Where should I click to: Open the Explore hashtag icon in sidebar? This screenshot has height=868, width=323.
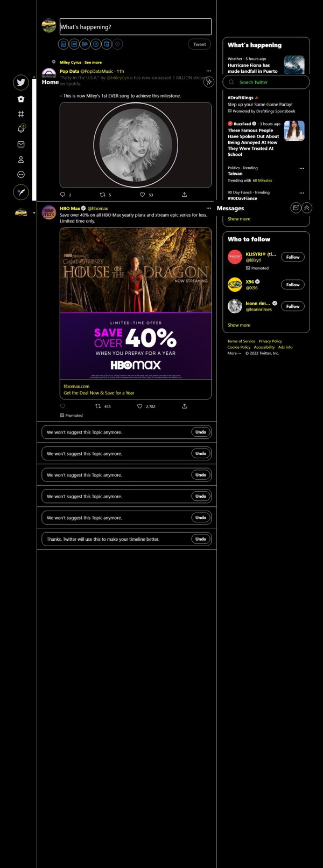[x=21, y=114]
